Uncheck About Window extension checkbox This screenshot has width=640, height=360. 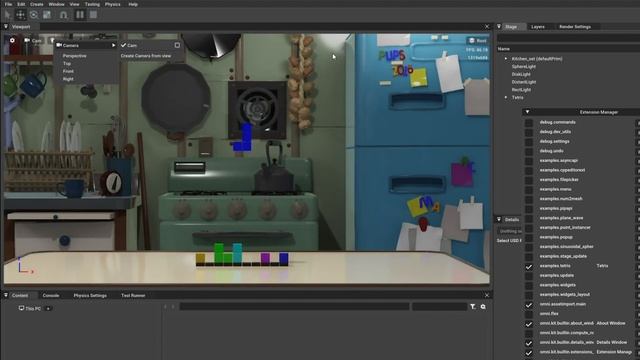529,324
